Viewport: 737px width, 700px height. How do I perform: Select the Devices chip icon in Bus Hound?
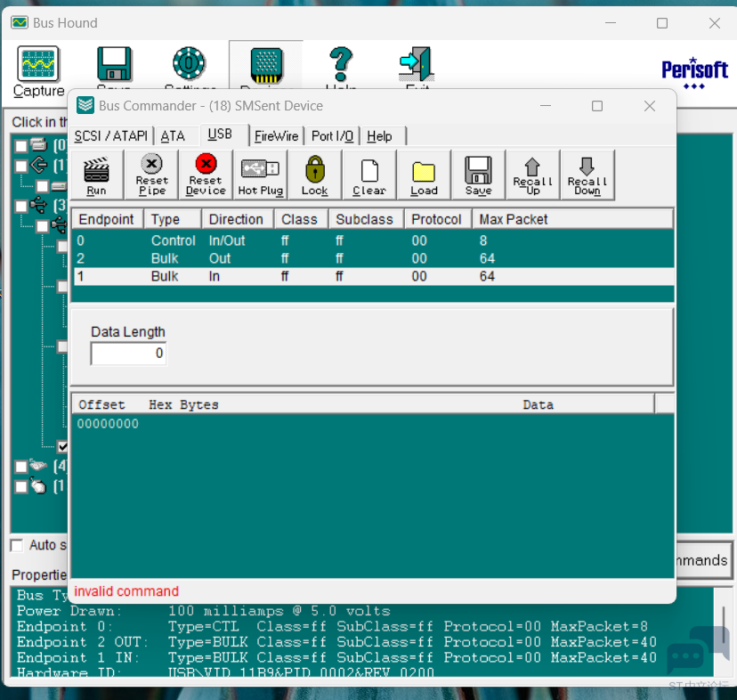(266, 65)
